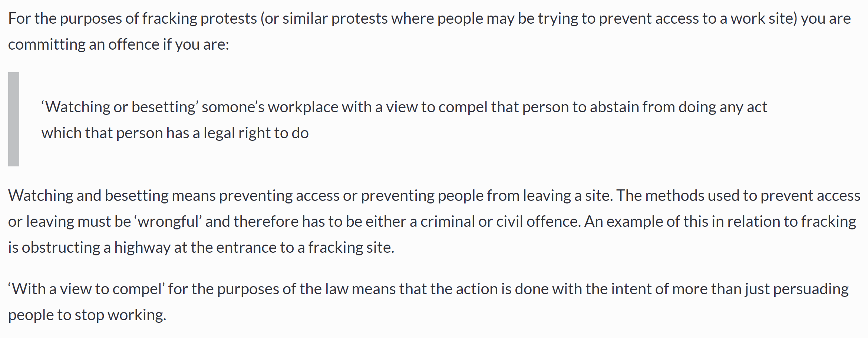Image resolution: width=868 pixels, height=338 pixels.
Task: Click "work site)" in the first paragraph
Action: (x=764, y=19)
